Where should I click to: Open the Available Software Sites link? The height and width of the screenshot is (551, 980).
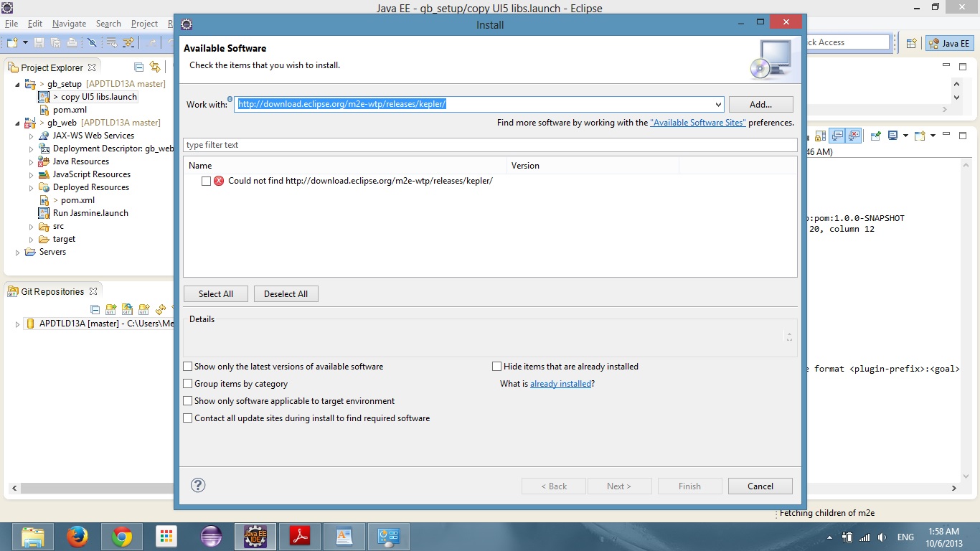(x=698, y=123)
